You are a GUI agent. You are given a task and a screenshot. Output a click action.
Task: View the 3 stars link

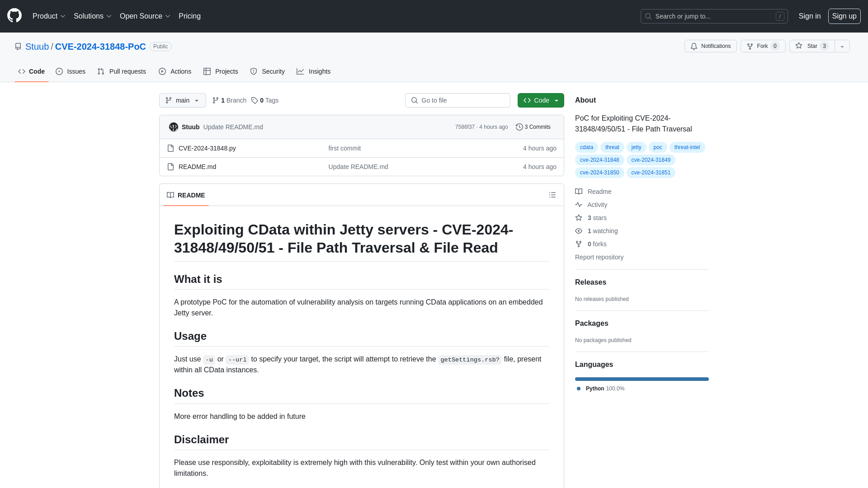pyautogui.click(x=591, y=218)
